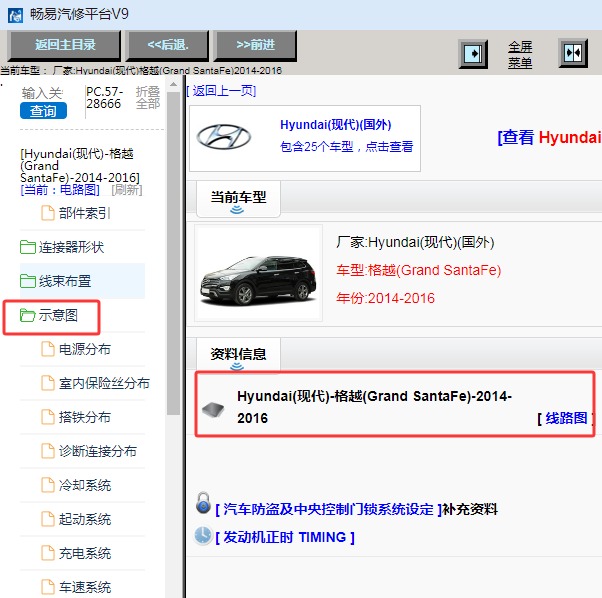Click the sidebar vertical scrollbar thumb
This screenshot has height=598, width=602.
174,253
